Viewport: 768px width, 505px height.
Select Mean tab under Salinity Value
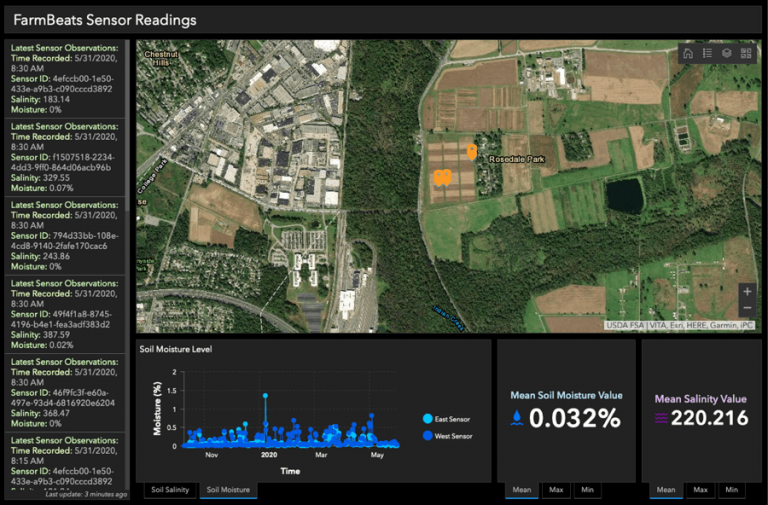pyautogui.click(x=666, y=489)
